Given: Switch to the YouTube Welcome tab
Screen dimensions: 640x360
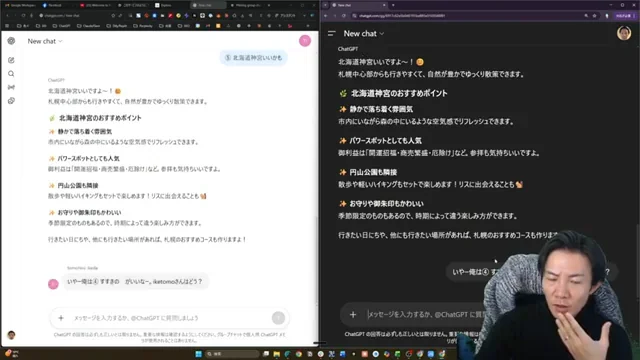Looking at the screenshot, I should coord(96,5).
